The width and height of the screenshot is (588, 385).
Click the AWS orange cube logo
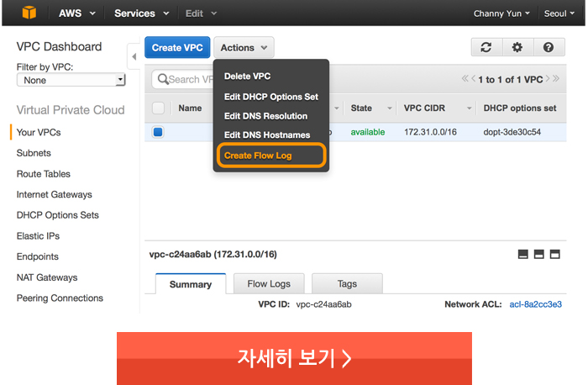(x=29, y=13)
